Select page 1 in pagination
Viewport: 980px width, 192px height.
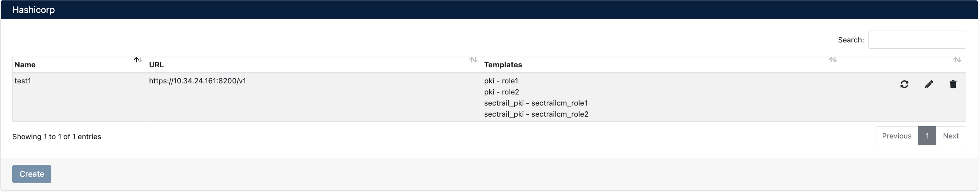[x=927, y=136]
